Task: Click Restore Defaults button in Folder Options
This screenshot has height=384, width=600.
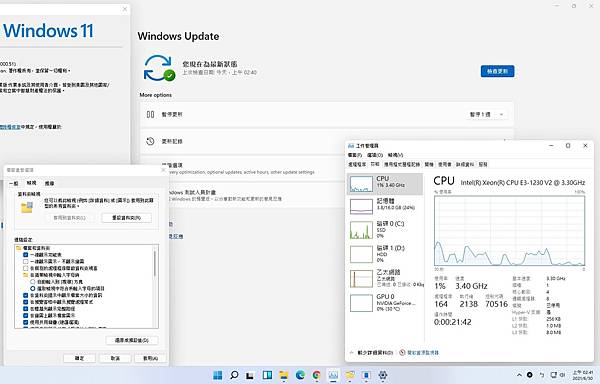Action: coord(132,340)
